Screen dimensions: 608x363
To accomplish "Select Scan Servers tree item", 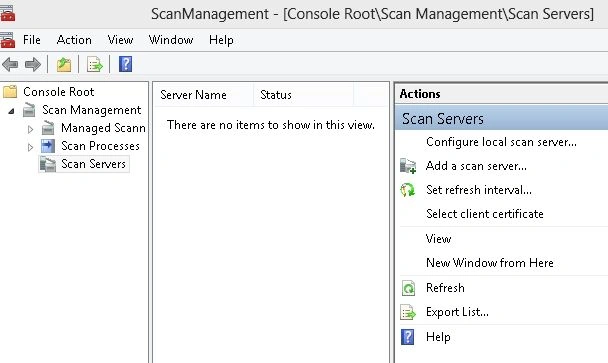I will tap(93, 164).
